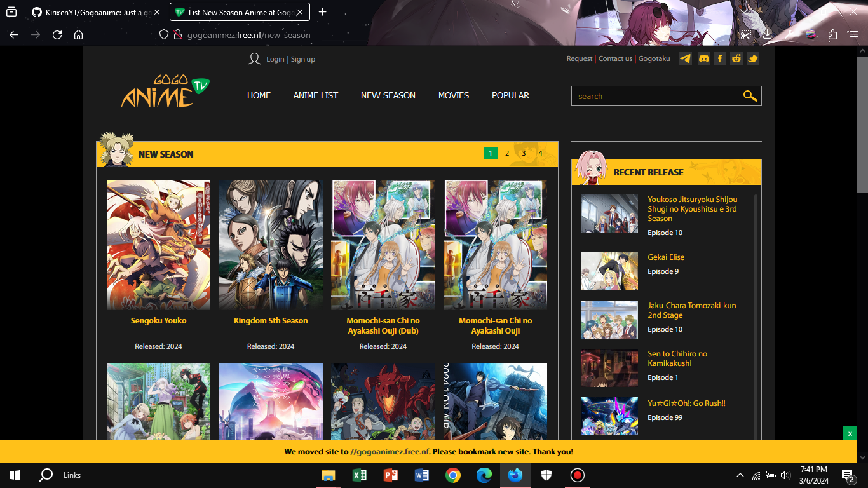
Task: Click the profile avatar icon in browser toolbar
Action: point(811,35)
